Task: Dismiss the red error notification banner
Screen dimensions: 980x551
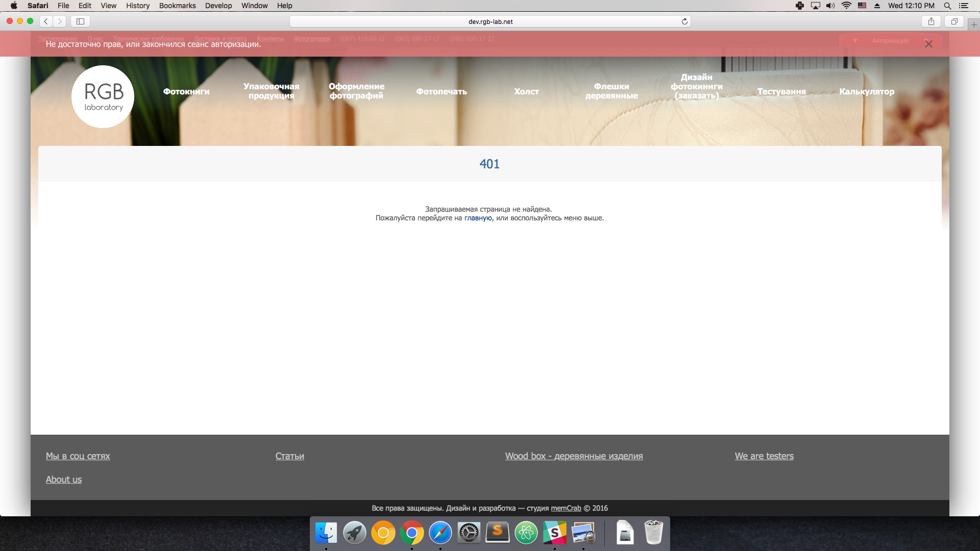Action: 928,44
